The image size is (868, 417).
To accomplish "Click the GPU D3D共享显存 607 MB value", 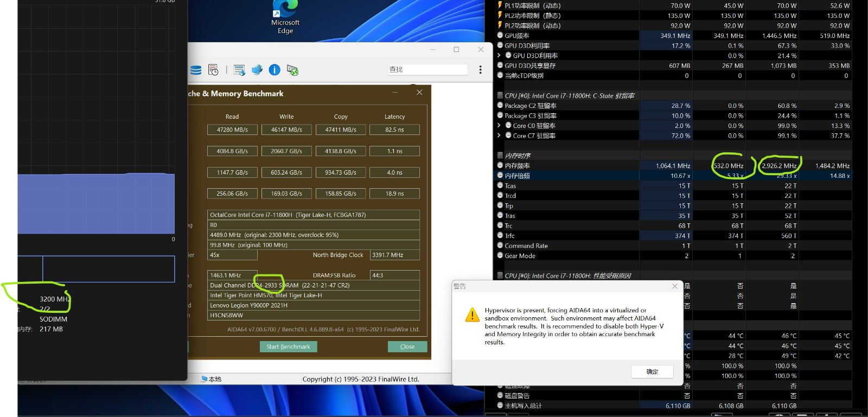I will tap(680, 66).
